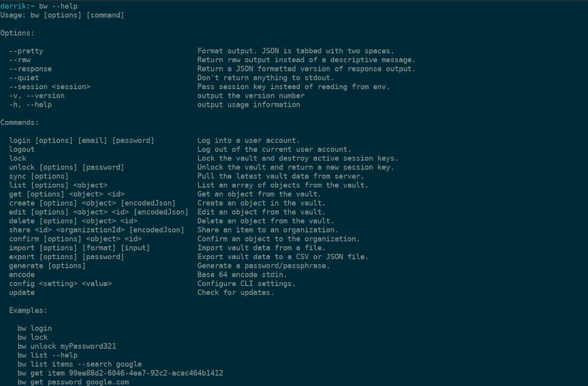Click the '--session <session>' option
This screenshot has height=386, width=588.
tap(49, 87)
